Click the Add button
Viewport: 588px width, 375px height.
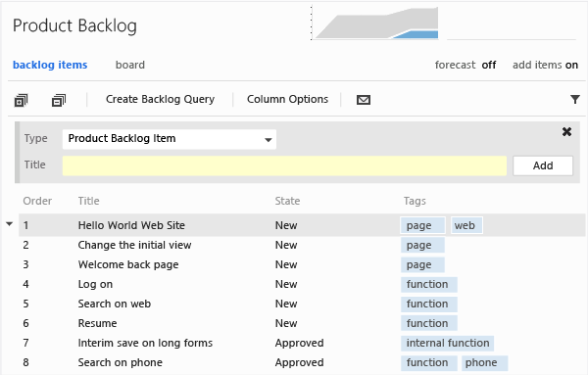pyautogui.click(x=543, y=165)
